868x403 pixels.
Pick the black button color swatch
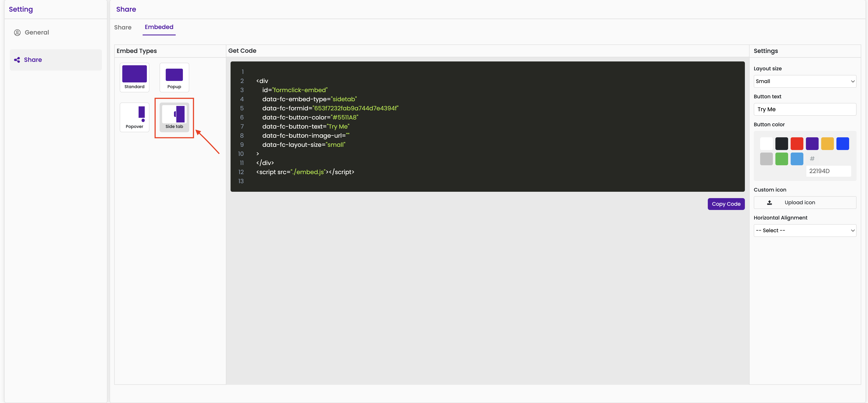click(x=781, y=143)
